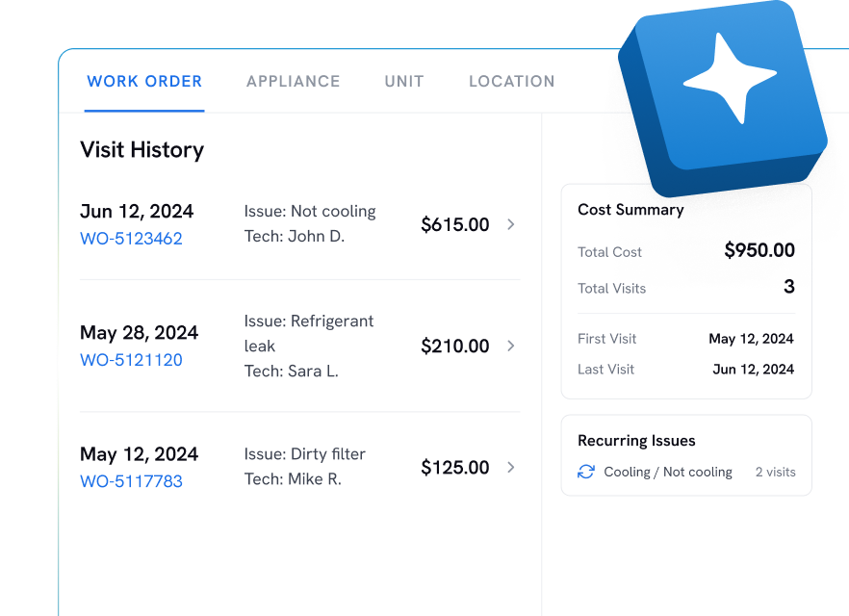Switch to the Work Order tab
Screen dimensions: 849x616
[144, 81]
